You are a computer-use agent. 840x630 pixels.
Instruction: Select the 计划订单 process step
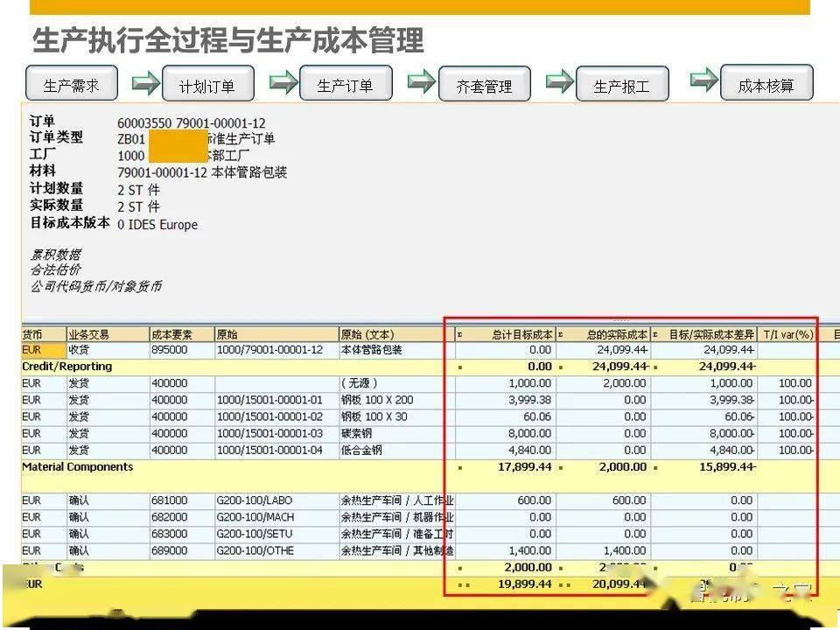point(207,86)
